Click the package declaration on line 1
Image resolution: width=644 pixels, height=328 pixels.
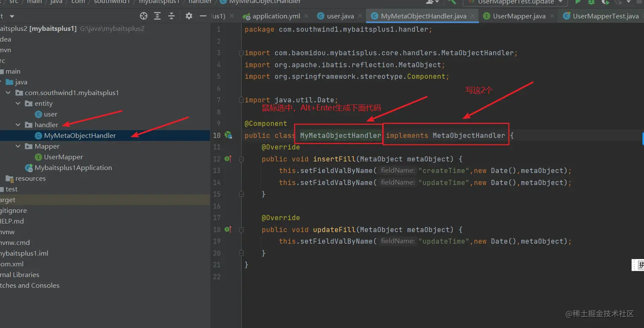pos(339,30)
